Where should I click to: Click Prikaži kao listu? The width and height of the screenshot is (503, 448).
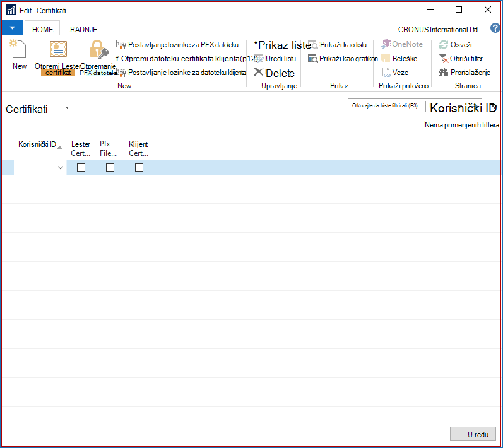point(337,45)
